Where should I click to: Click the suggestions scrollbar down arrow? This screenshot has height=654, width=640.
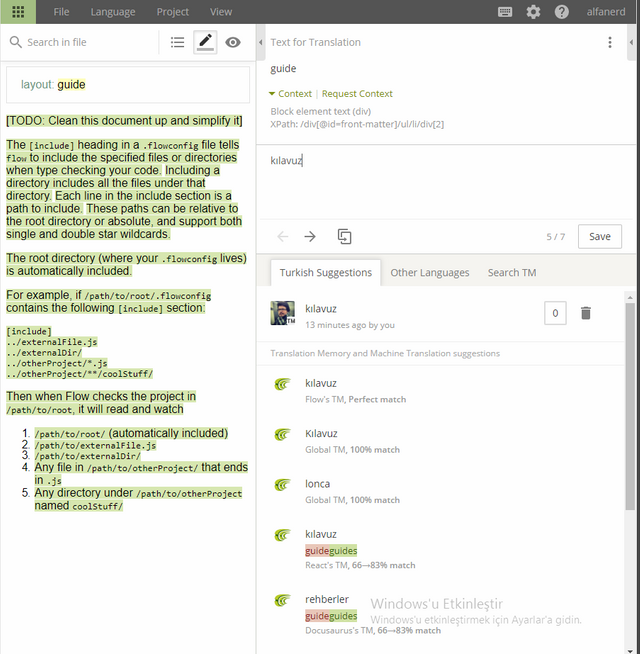point(630,650)
